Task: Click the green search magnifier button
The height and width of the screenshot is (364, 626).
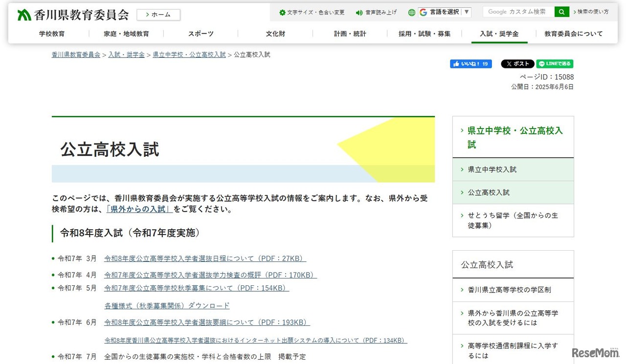Action: (562, 12)
